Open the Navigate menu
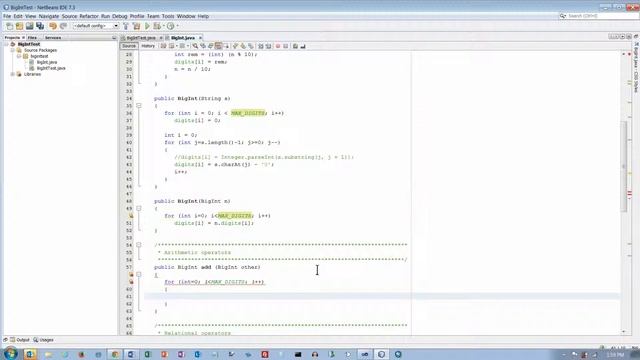This screenshot has width=640, height=360. [x=49, y=16]
